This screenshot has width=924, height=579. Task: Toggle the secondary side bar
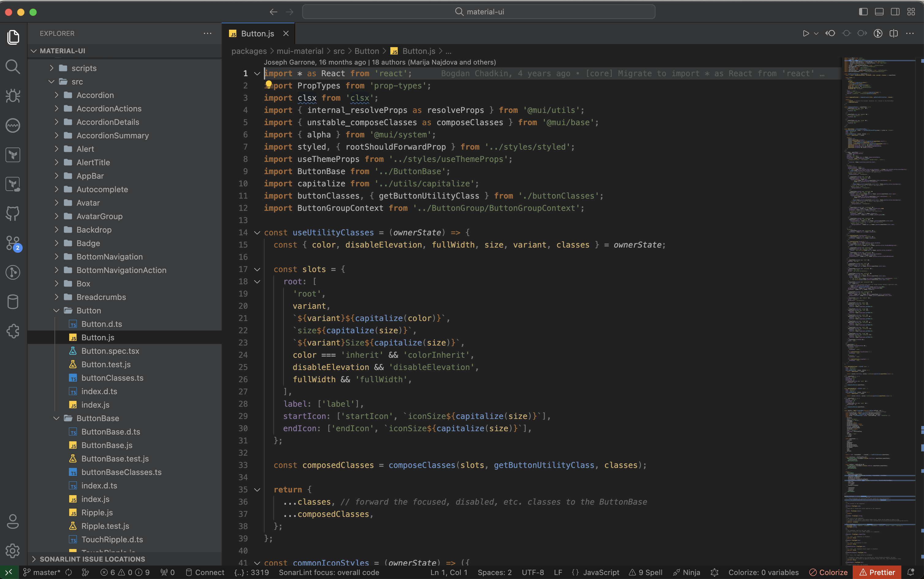895,12
